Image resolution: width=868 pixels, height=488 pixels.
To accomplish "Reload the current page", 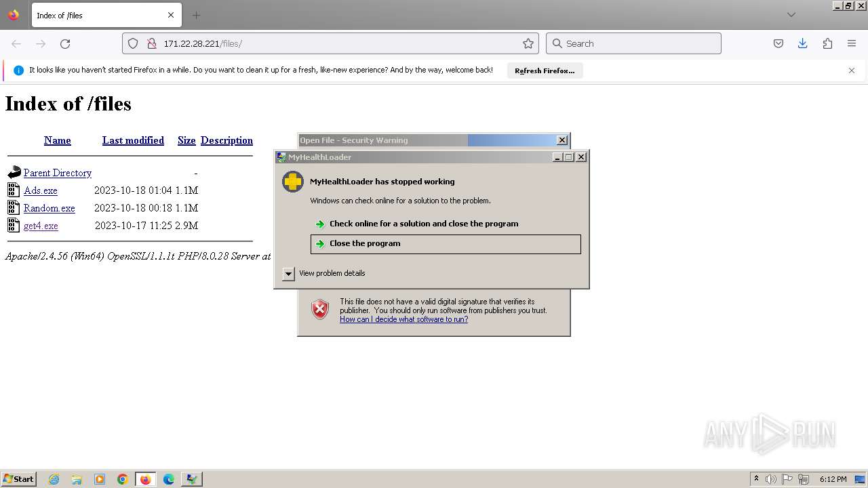I will click(x=65, y=43).
